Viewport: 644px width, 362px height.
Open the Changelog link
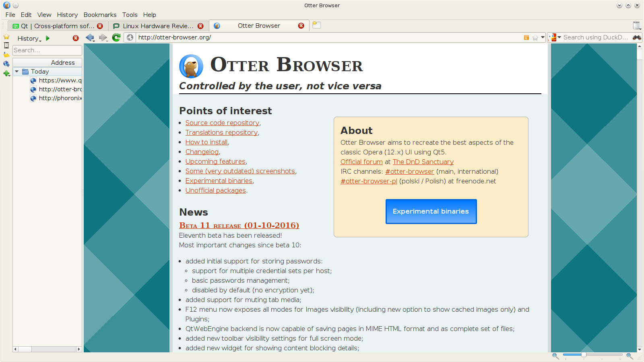click(202, 152)
